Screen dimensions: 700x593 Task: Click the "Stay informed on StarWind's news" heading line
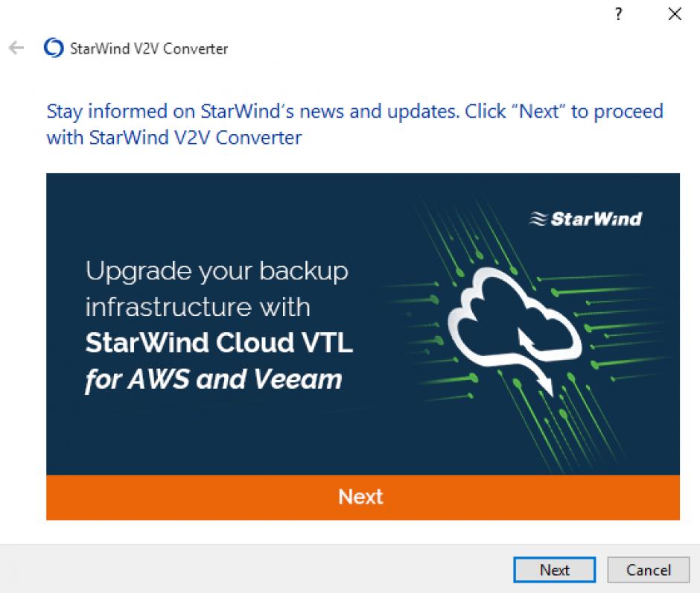click(x=354, y=112)
